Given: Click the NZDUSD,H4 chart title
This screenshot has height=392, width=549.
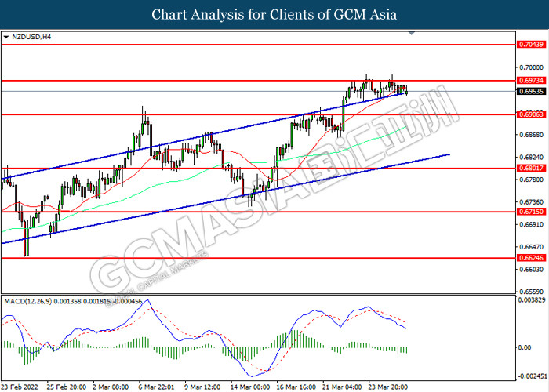Looking at the screenshot, I should pos(31,37).
